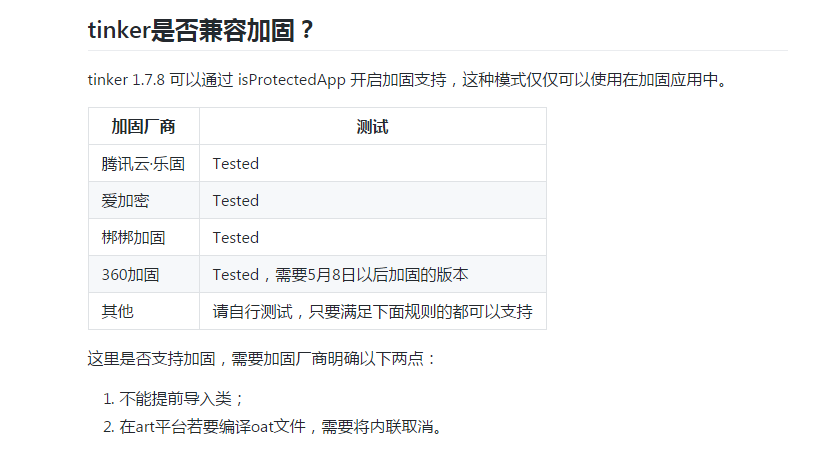819x454 pixels.
Task: Click the horizontal rule under the heading
Action: click(x=438, y=50)
